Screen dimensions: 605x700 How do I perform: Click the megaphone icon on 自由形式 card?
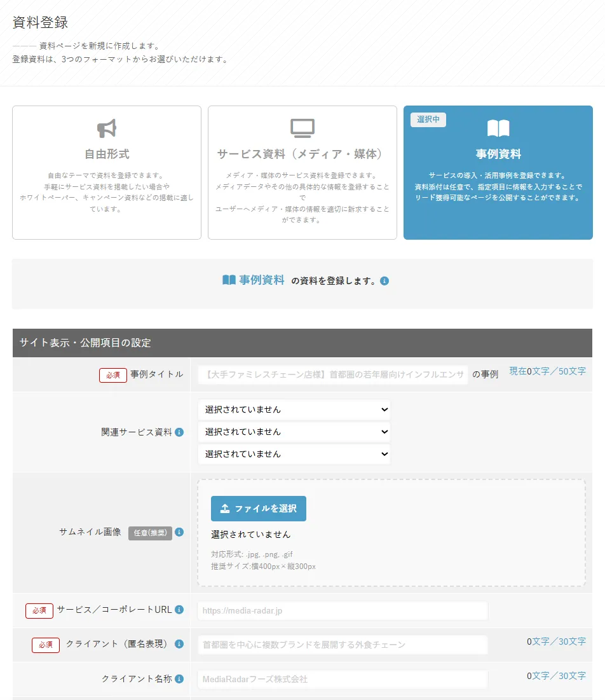click(x=106, y=128)
